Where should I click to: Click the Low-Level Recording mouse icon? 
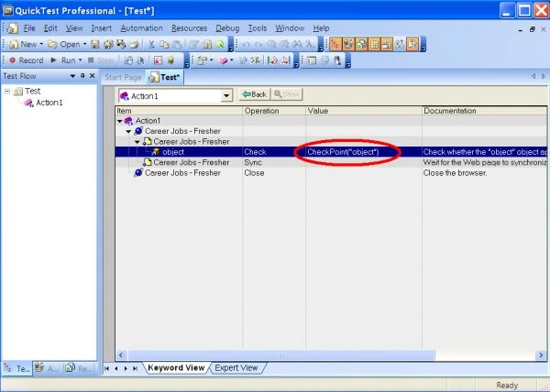[128, 60]
